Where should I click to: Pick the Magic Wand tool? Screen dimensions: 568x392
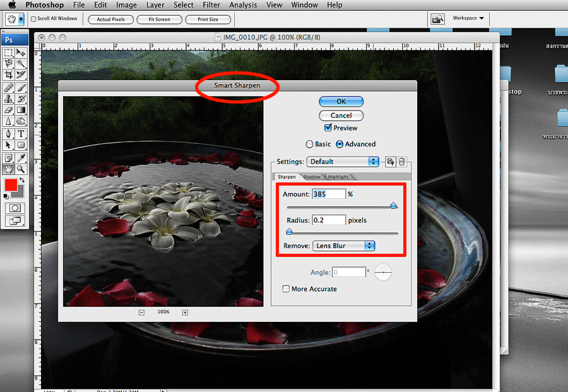(21, 64)
